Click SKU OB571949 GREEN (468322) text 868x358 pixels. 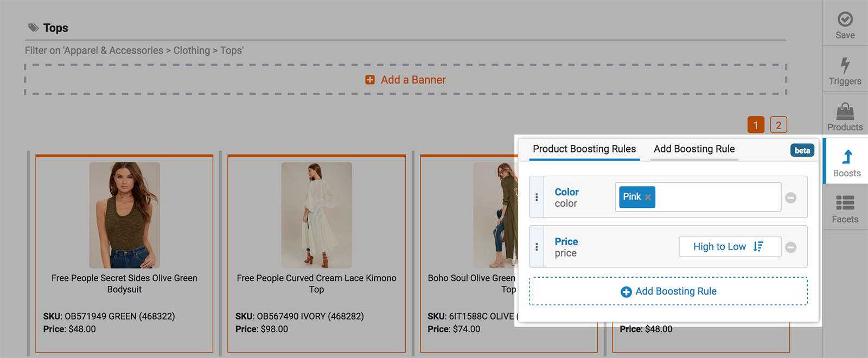pyautogui.click(x=109, y=316)
